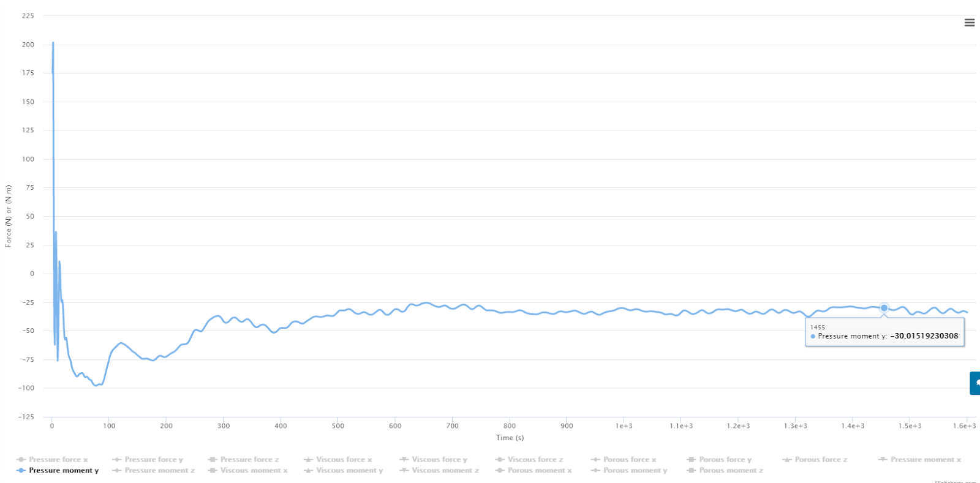Click the Viscous force x legend triangle marker

[309, 460]
